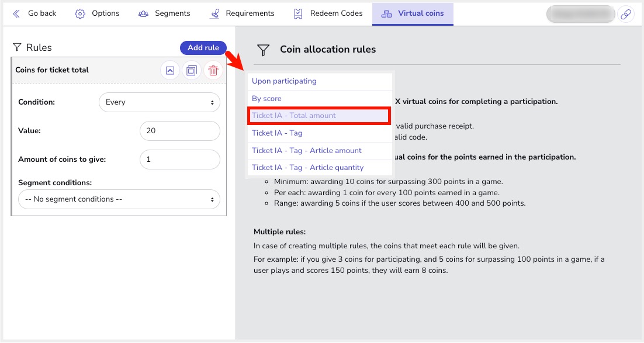Select By score rule type

click(266, 99)
